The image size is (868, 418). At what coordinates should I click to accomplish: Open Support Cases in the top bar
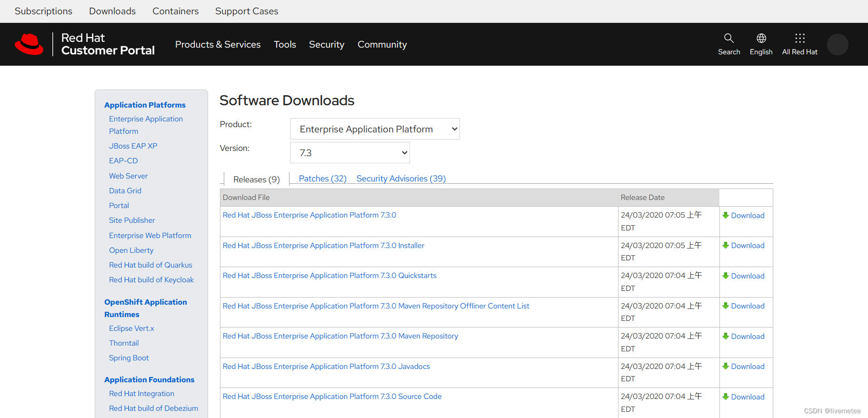coord(247,11)
